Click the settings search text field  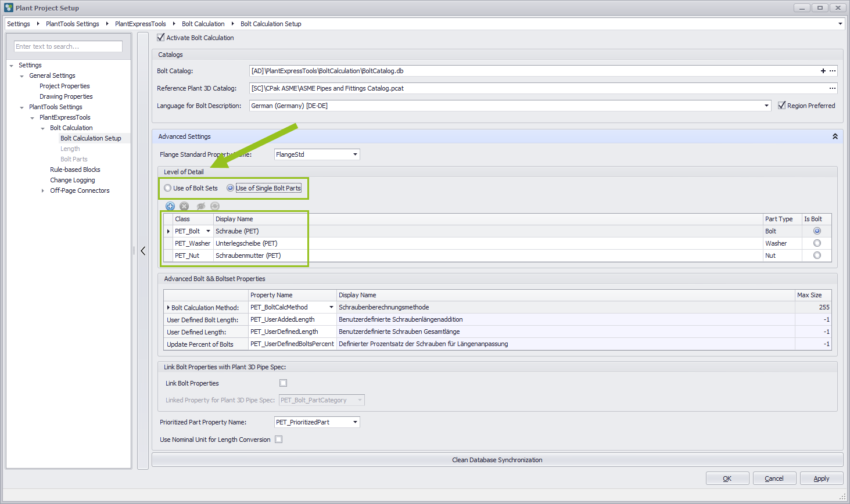click(x=68, y=46)
